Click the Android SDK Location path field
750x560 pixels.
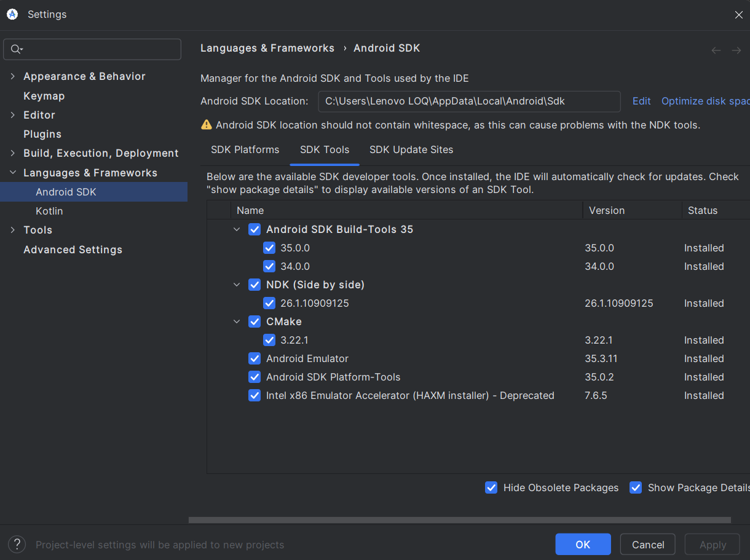click(x=468, y=101)
